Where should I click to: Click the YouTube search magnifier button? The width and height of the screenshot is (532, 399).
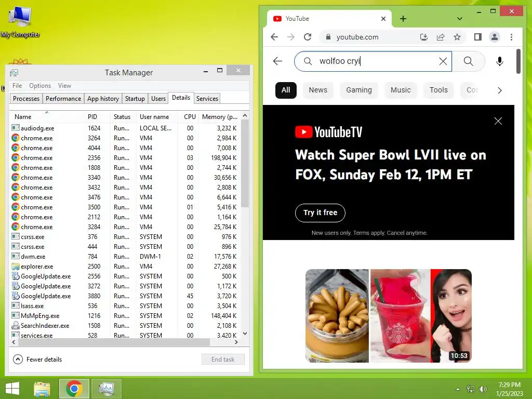click(469, 61)
